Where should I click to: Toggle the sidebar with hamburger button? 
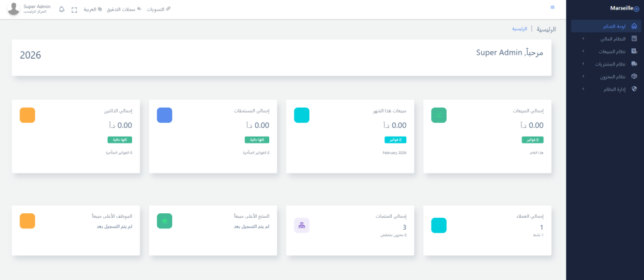pyautogui.click(x=552, y=7)
